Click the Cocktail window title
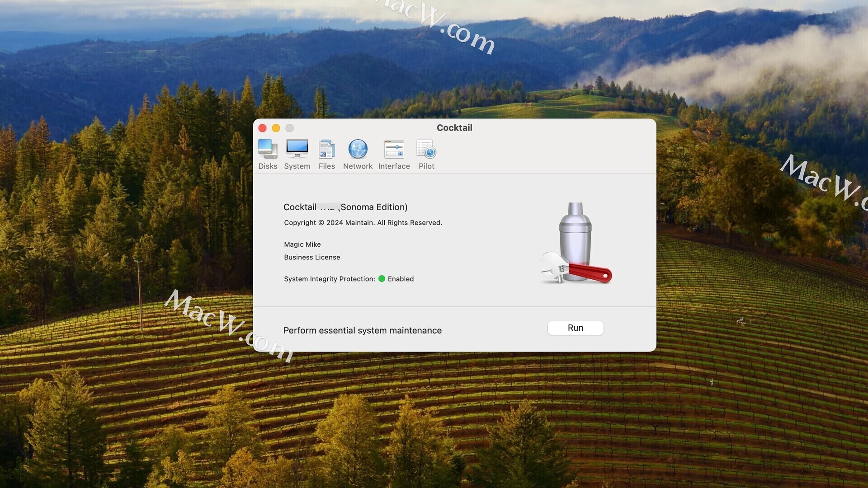 click(x=454, y=128)
